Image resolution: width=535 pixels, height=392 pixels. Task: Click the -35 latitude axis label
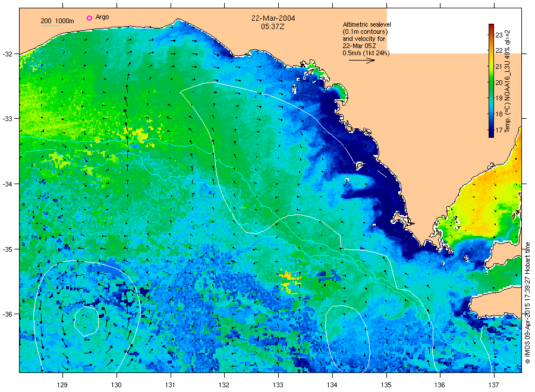tap(7, 249)
